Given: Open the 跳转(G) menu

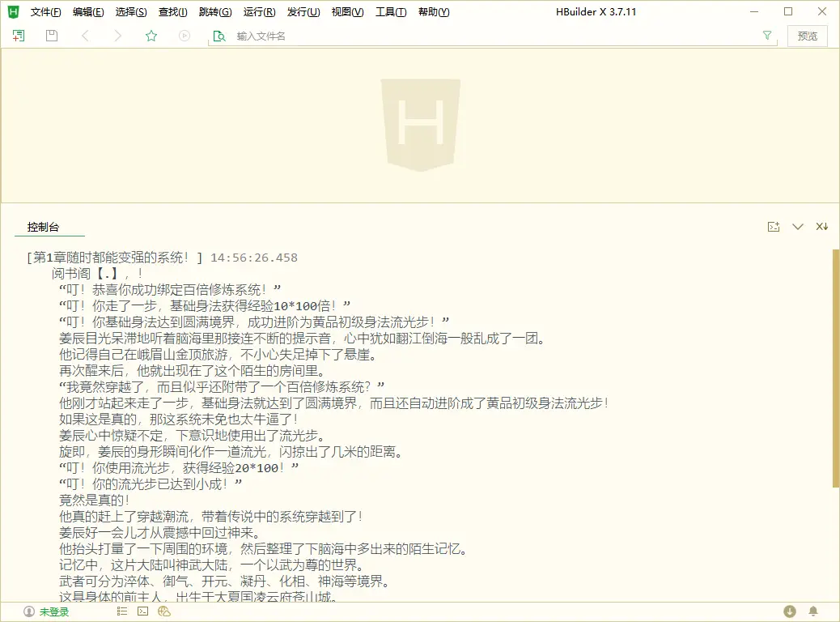Looking at the screenshot, I should coord(215,12).
